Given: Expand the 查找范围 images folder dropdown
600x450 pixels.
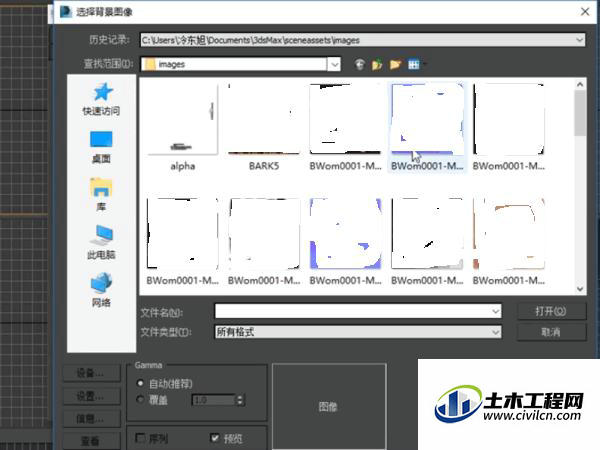Looking at the screenshot, I should tap(334, 64).
